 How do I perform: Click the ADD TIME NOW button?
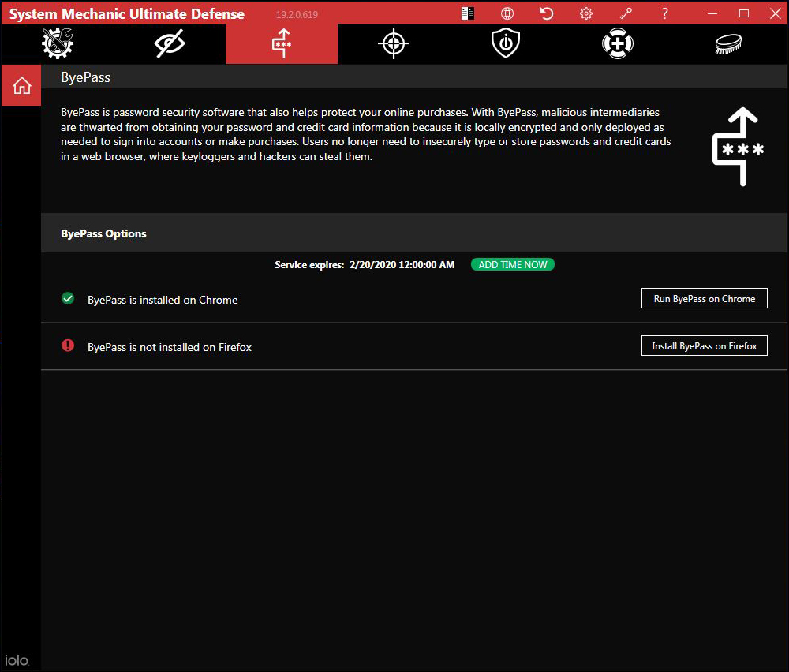[513, 264]
